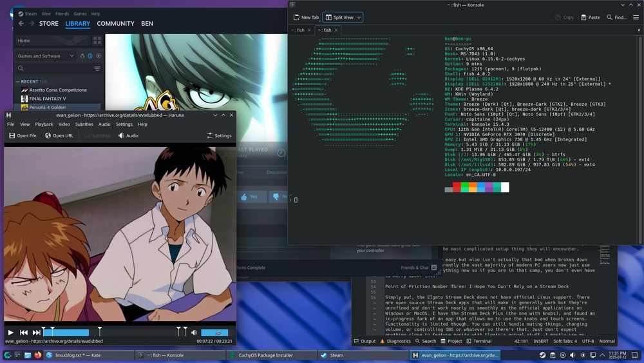Open the Steam menu in Steam's menu bar

click(x=31, y=14)
